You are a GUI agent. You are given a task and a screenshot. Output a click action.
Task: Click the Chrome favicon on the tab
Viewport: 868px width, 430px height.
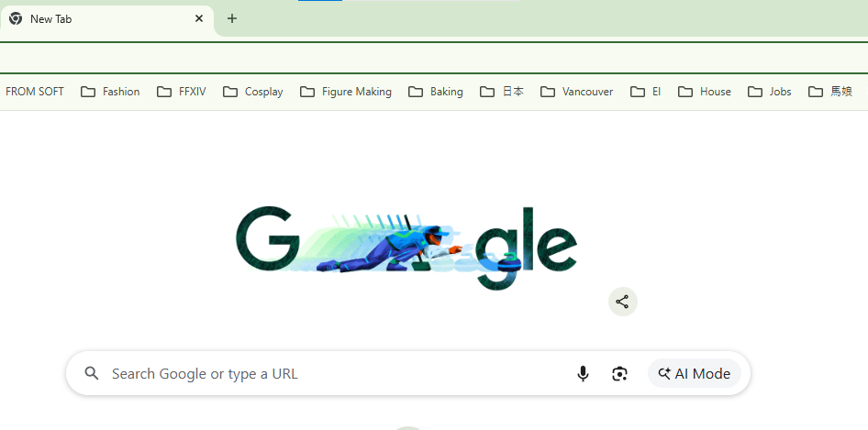point(16,19)
